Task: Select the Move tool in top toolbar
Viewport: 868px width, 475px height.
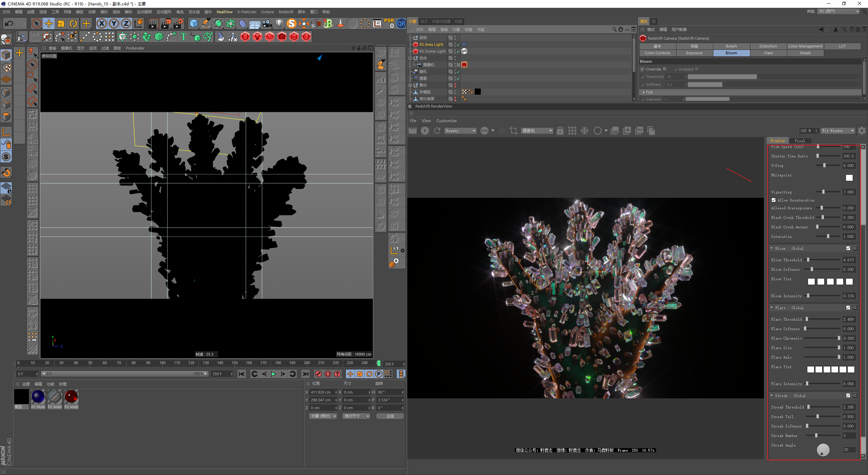Action: (49, 23)
